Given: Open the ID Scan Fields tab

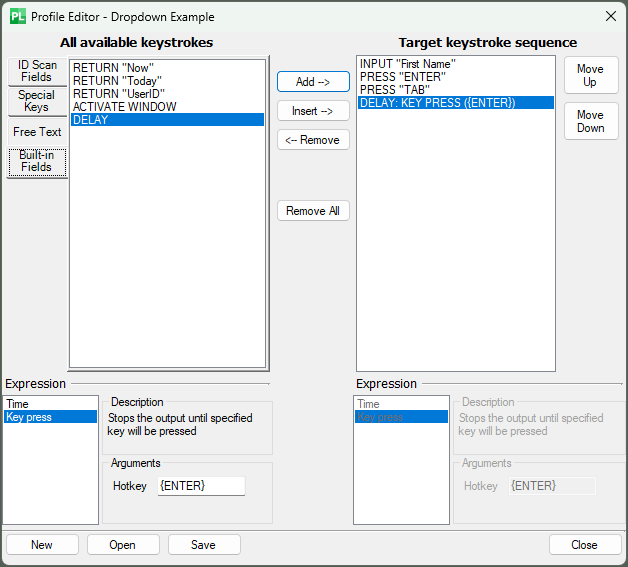Looking at the screenshot, I should point(37,71).
